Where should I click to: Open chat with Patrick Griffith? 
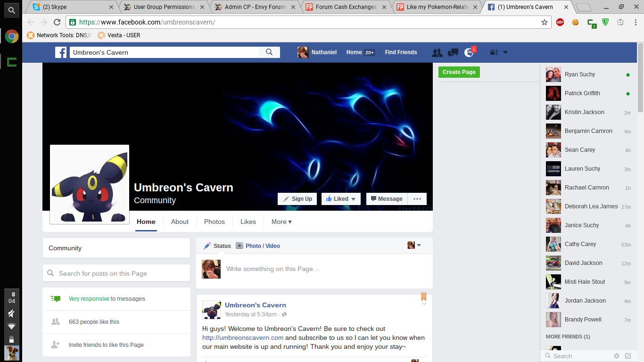(588, 93)
